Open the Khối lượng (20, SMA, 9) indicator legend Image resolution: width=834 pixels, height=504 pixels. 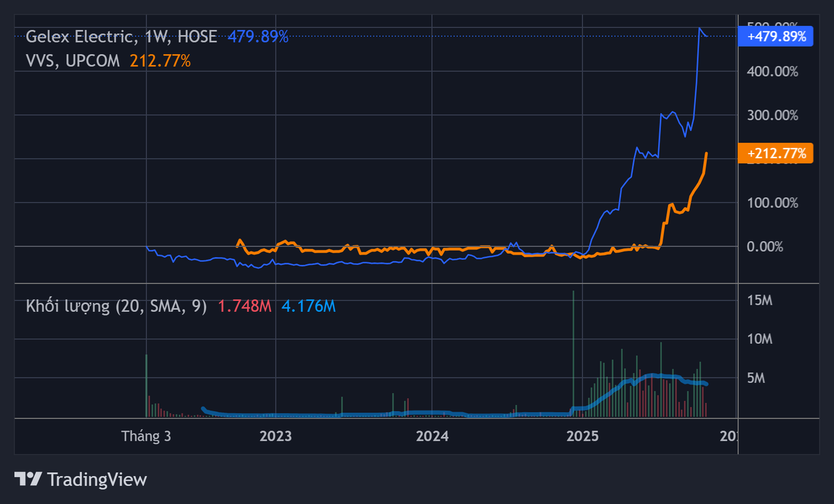117,306
